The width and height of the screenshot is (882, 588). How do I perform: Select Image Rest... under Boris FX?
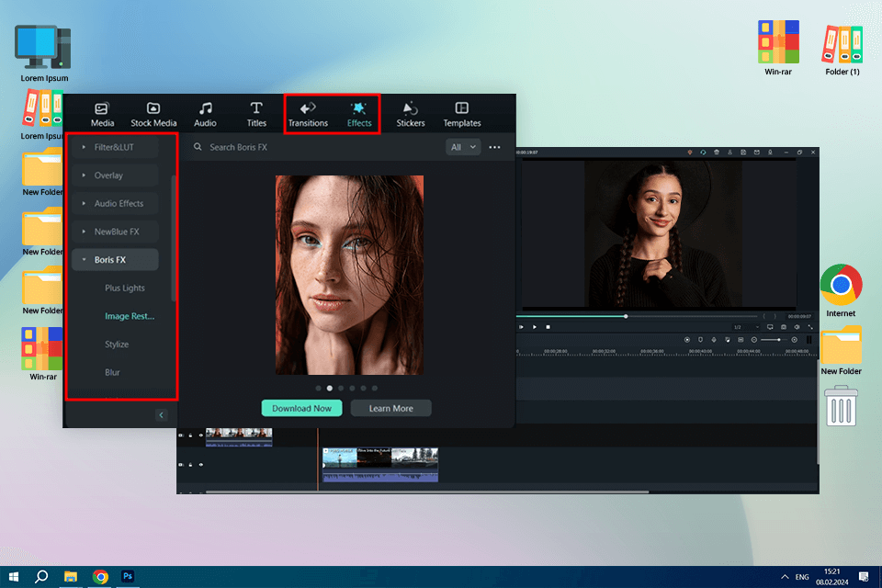130,316
